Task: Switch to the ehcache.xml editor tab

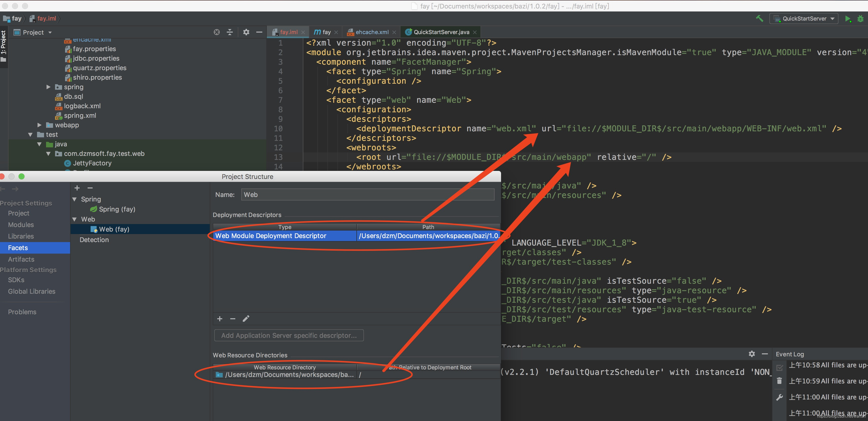Action: (372, 32)
